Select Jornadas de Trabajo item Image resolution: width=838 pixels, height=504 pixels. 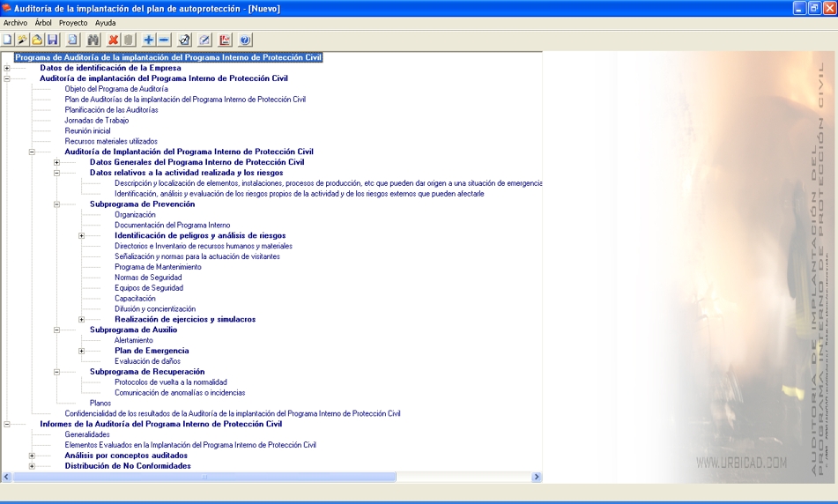(97, 120)
